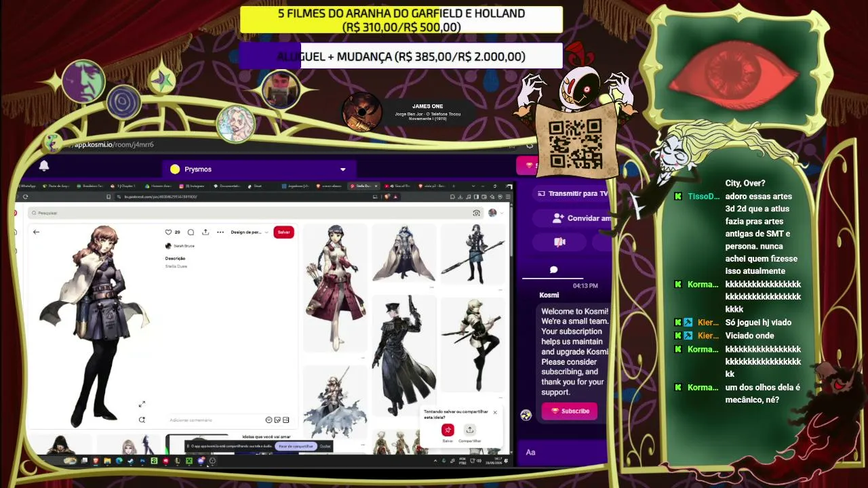Close the 'Tentando salvar ou compartilhar' popup
The width and height of the screenshot is (868, 488).
[x=495, y=412]
